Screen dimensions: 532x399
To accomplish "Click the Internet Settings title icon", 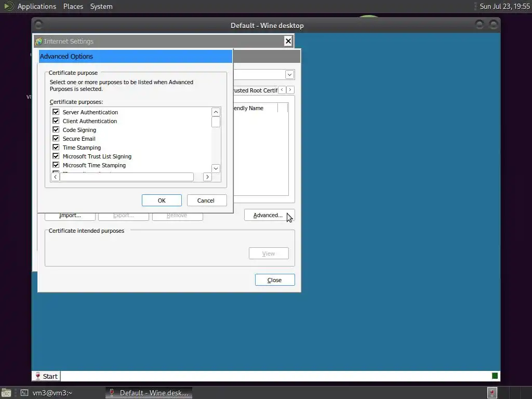I will tap(38, 42).
